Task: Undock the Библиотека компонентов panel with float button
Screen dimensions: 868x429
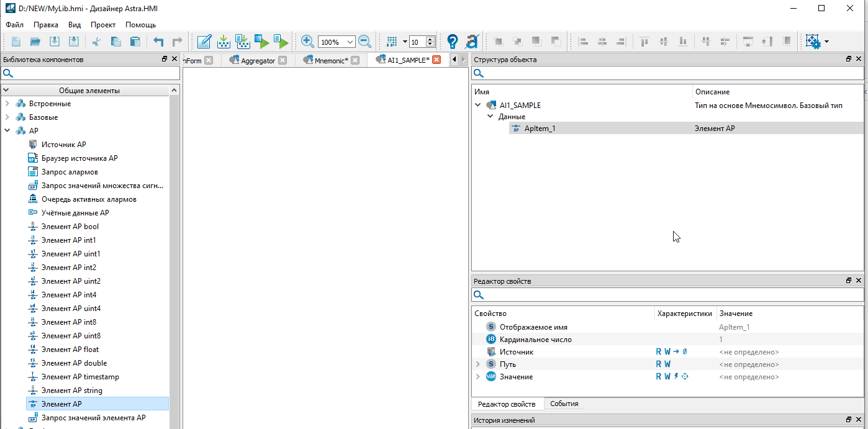Action: point(165,59)
